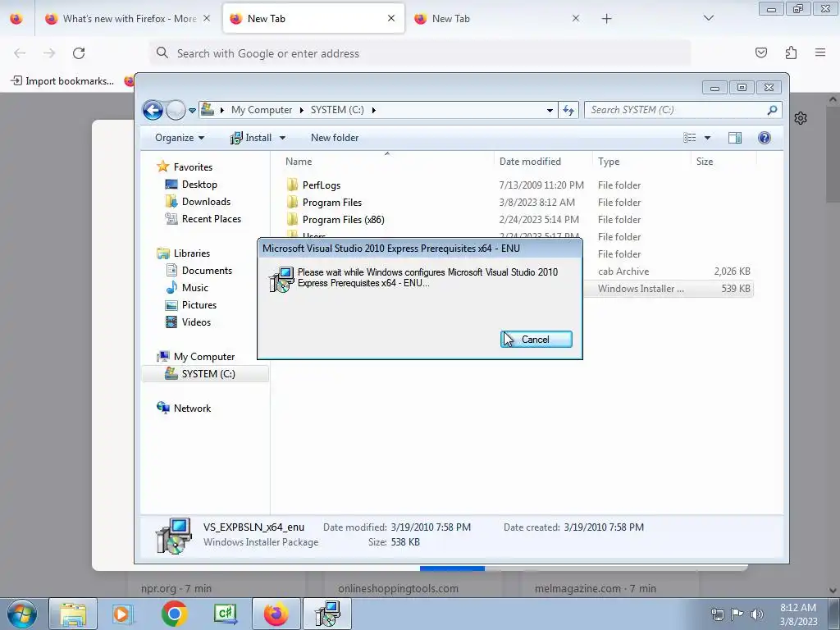Open Action Center flag icon
The width and height of the screenshot is (840, 630).
(x=737, y=614)
